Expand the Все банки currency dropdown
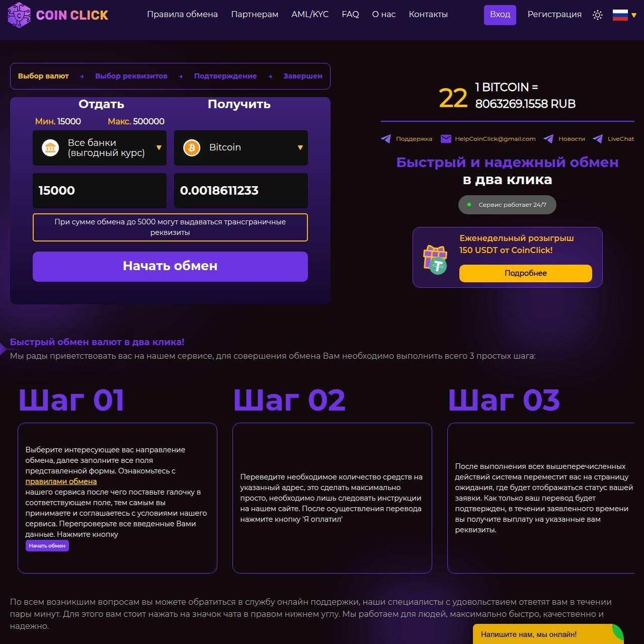644x644 pixels. tap(100, 148)
